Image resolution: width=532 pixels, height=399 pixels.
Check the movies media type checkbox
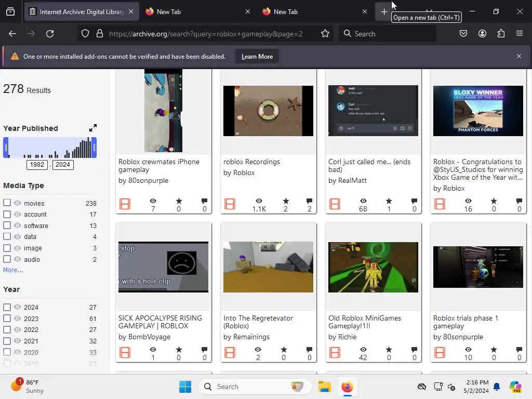click(x=7, y=203)
